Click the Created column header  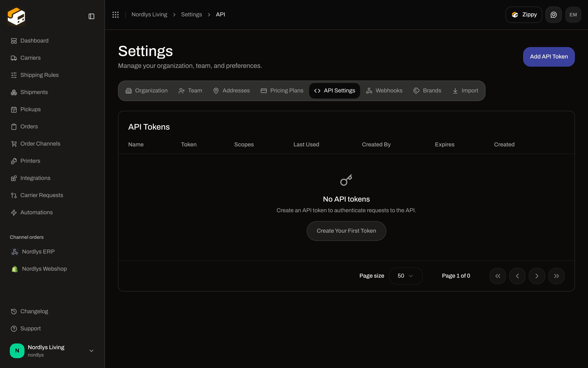coord(504,145)
